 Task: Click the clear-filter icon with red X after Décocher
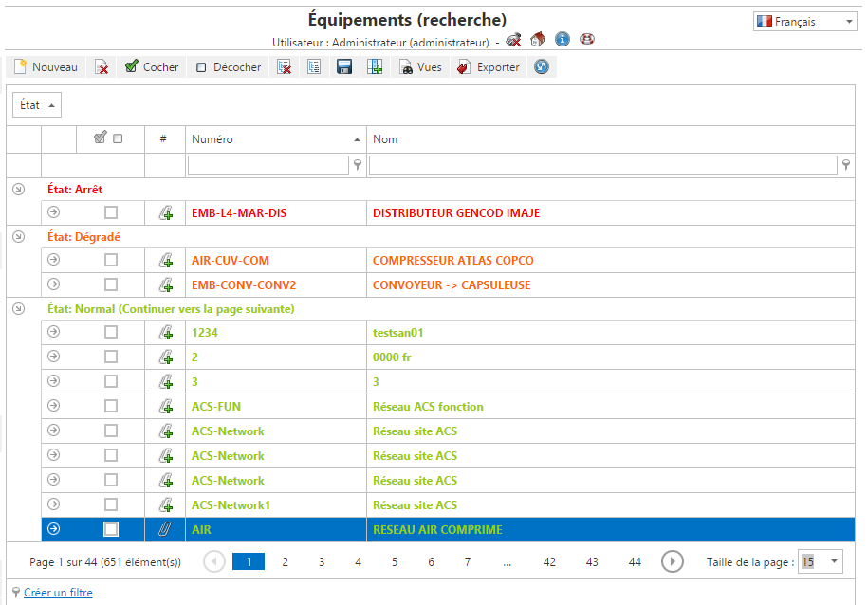pos(285,67)
